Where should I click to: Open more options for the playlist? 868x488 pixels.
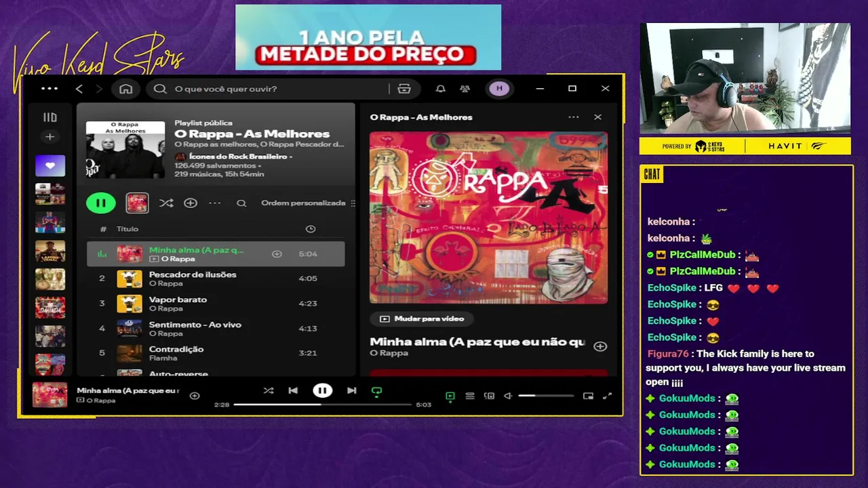tap(215, 203)
